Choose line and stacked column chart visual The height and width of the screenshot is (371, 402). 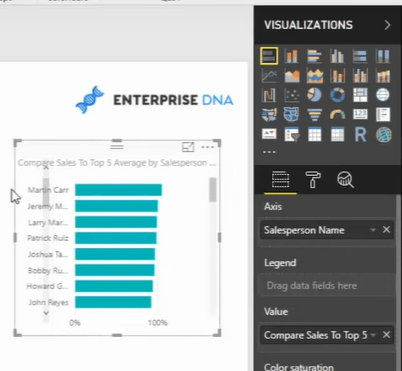pyautogui.click(x=337, y=76)
